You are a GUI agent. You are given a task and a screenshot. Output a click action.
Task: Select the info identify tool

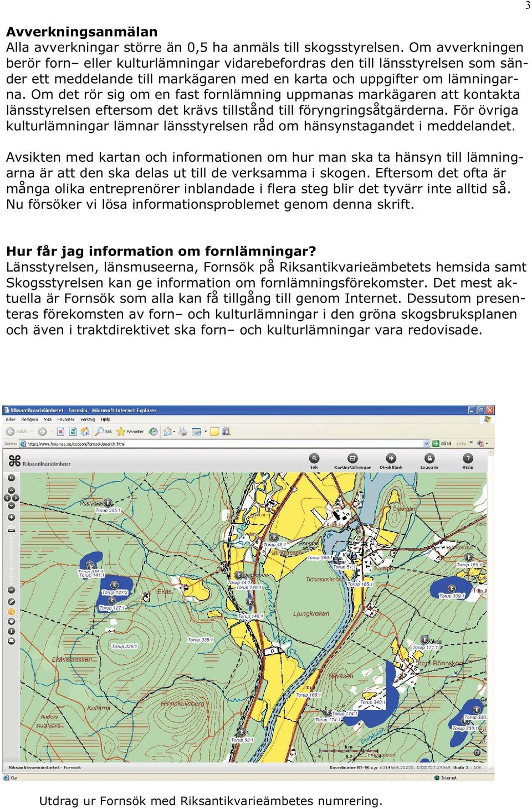tap(12, 631)
